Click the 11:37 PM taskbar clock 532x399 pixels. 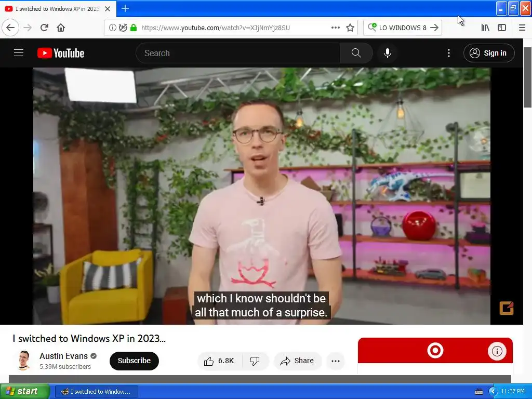click(513, 391)
